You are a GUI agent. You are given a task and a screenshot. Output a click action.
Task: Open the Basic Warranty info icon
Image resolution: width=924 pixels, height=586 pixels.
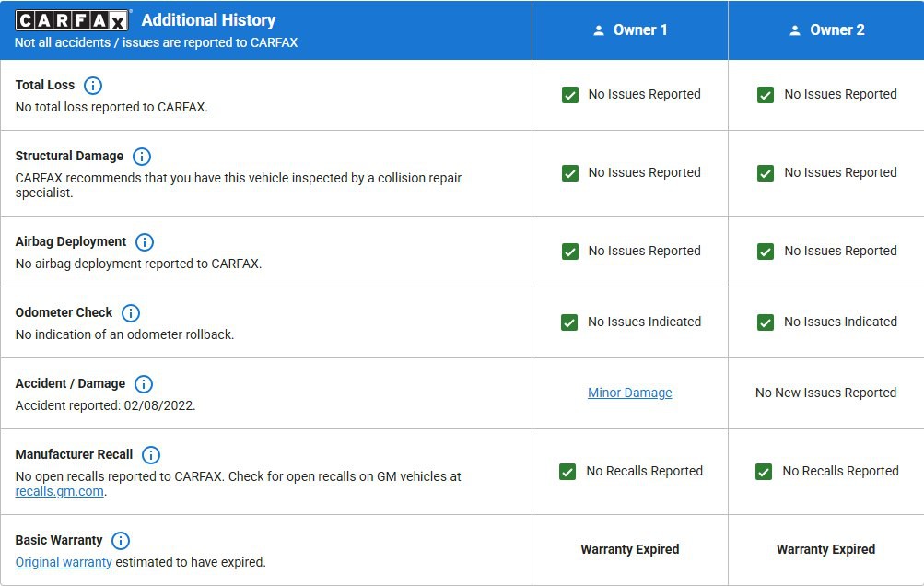pos(120,541)
